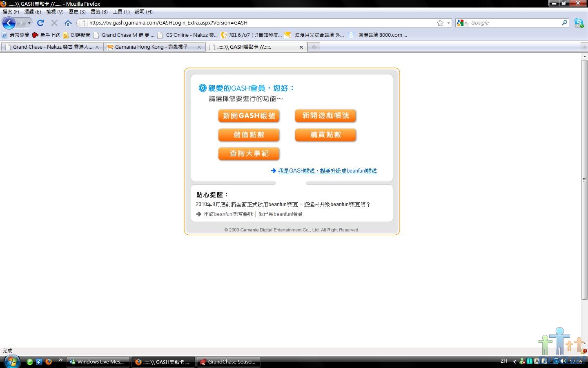
Task: Launch Firefox from quick launch
Action: (49, 362)
